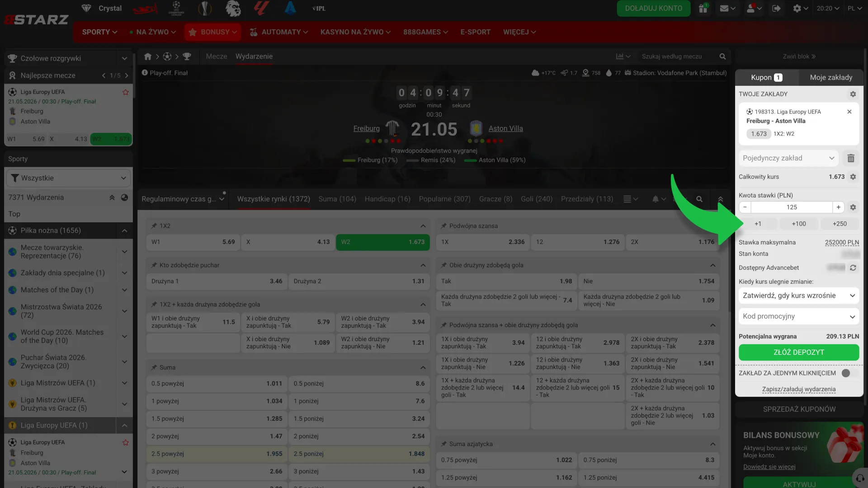Open the KASYNO NA ŻYWO menu
Image resolution: width=868 pixels, height=488 pixels.
point(355,32)
